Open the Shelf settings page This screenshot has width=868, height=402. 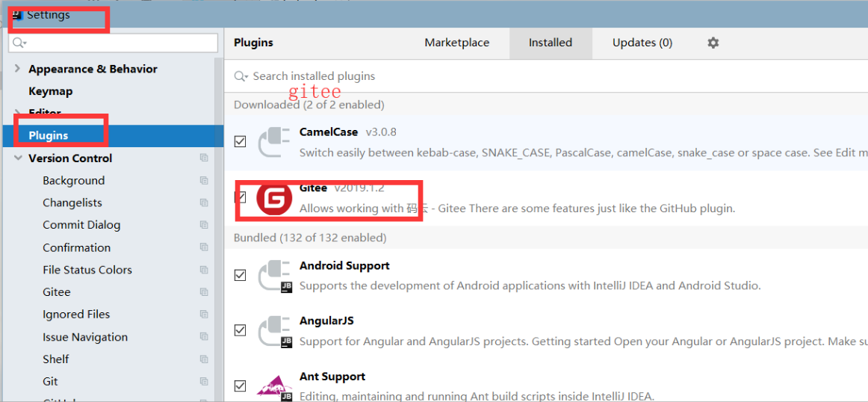[x=56, y=359]
